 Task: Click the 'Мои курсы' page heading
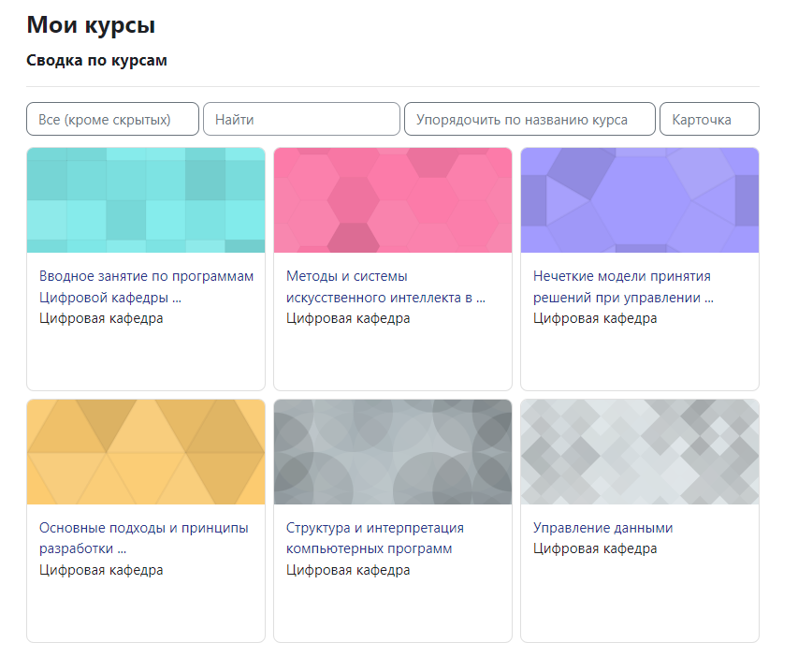[x=91, y=25]
